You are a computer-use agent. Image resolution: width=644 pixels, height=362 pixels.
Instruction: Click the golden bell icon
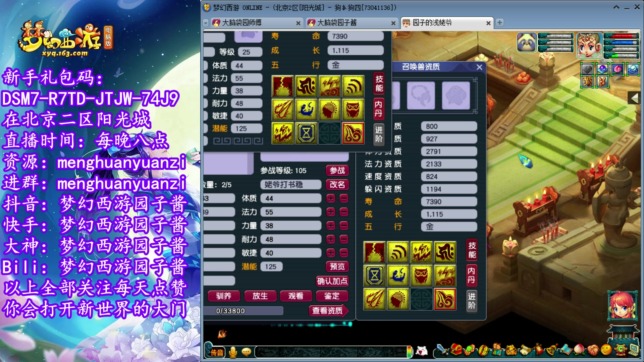point(552,350)
